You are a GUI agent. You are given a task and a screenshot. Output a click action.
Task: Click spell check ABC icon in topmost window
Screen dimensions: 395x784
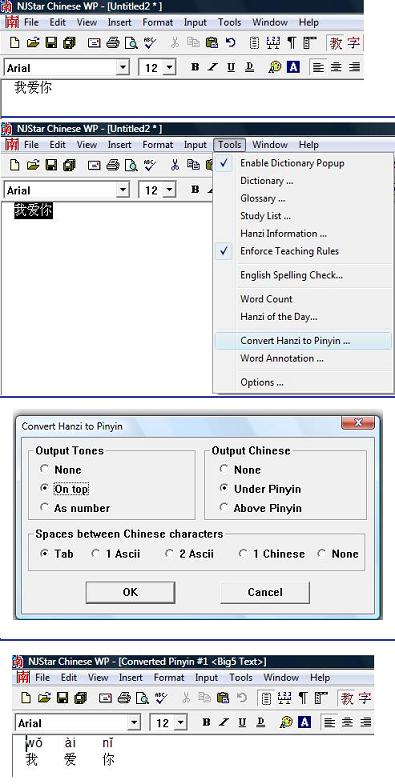click(x=150, y=43)
